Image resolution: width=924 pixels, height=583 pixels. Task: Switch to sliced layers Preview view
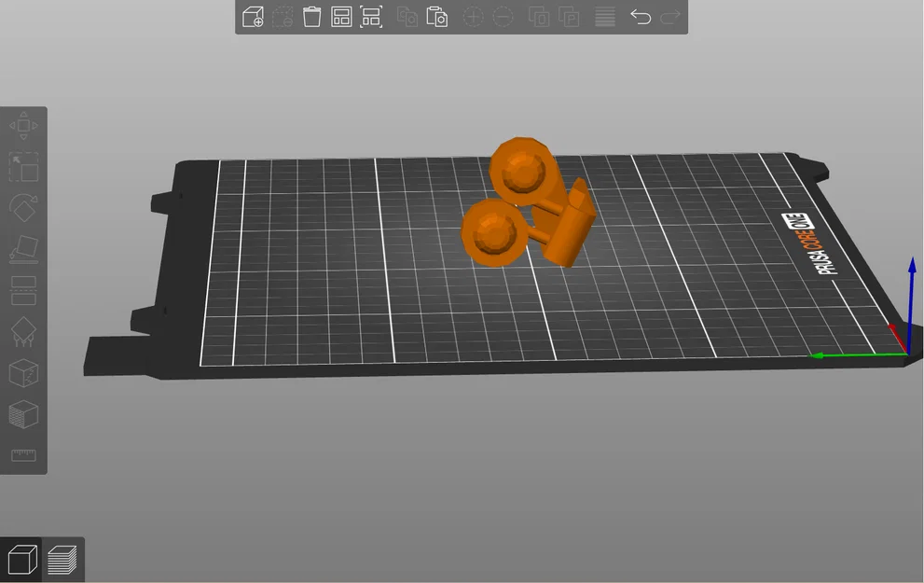pos(62,560)
